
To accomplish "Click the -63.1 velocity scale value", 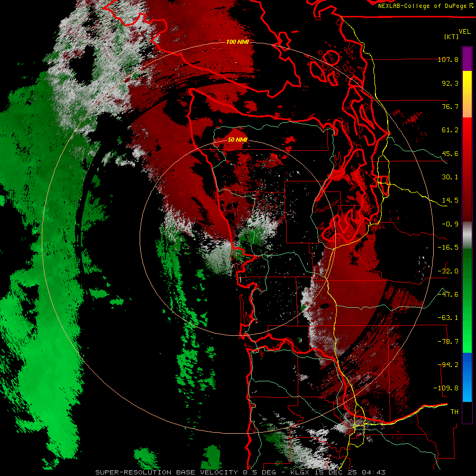I will point(448,318).
